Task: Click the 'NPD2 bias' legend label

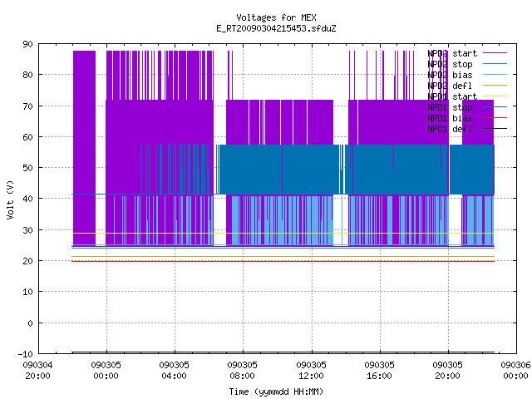Action: 450,75
